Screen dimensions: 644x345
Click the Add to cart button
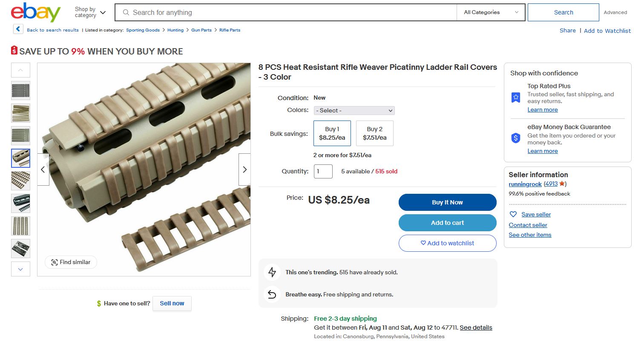[x=448, y=223]
